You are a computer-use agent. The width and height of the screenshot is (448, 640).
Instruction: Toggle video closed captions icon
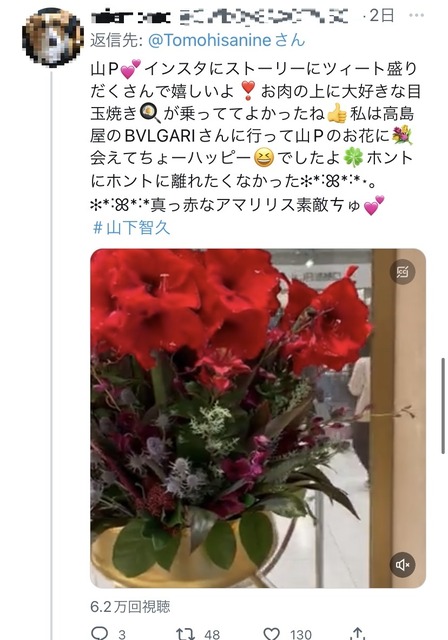(x=402, y=272)
